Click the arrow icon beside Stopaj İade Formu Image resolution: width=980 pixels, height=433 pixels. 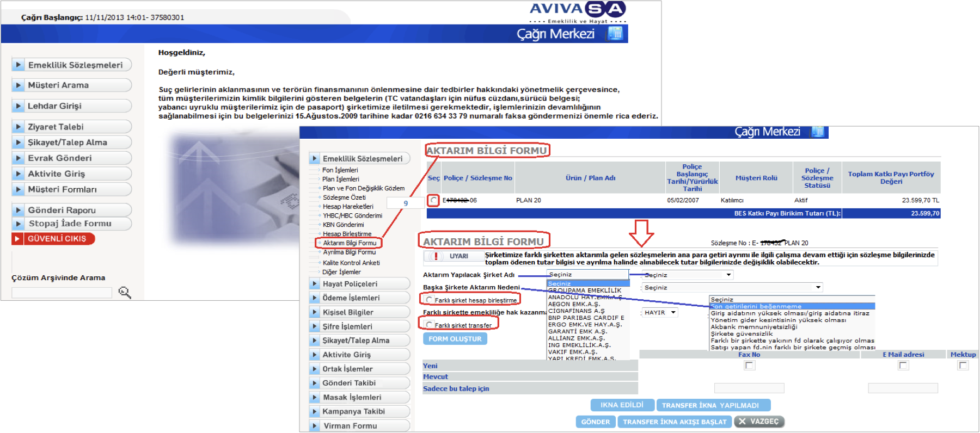(x=18, y=224)
